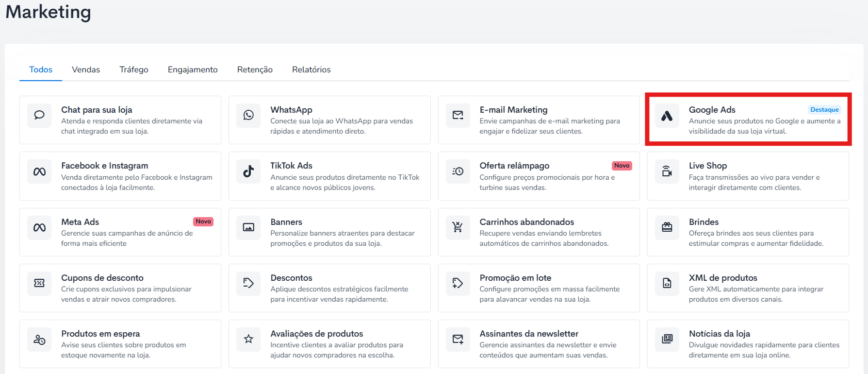
Task: Click the newspaper icon for Notícias da loja
Action: (x=667, y=339)
